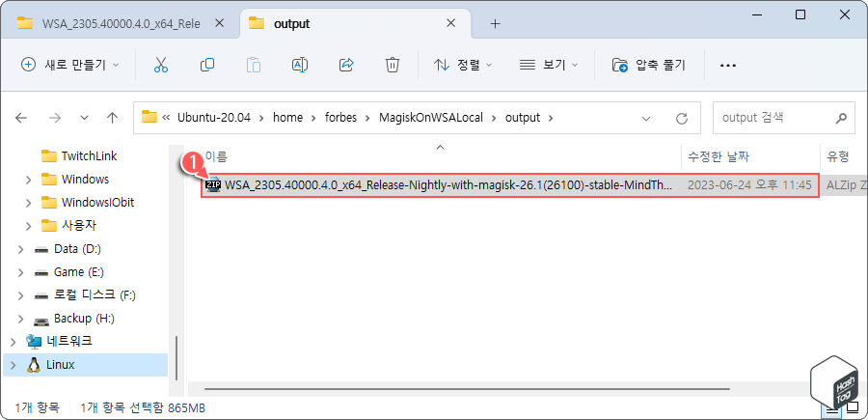Click the ZIP file icon
868x420 pixels.
click(213, 185)
